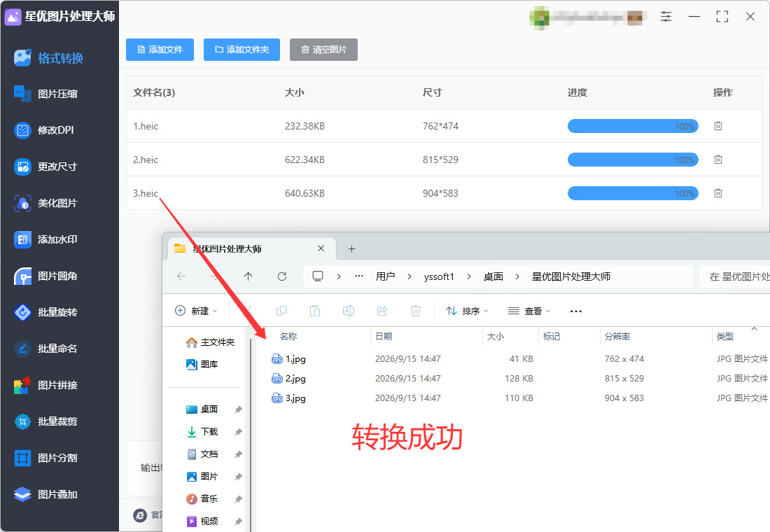Go up one folder level in Explorer

click(x=248, y=276)
